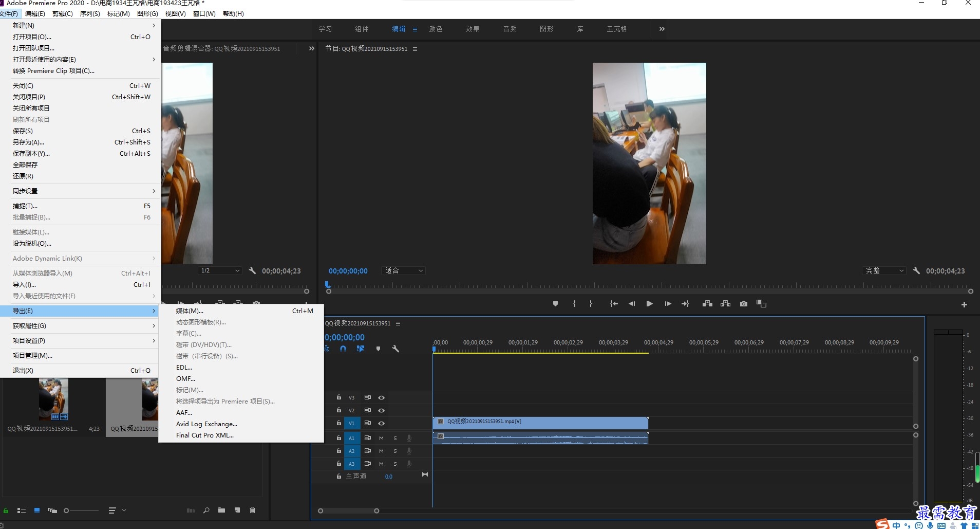Select EDL... from export submenu
The width and height of the screenshot is (980, 529).
[x=241, y=367]
